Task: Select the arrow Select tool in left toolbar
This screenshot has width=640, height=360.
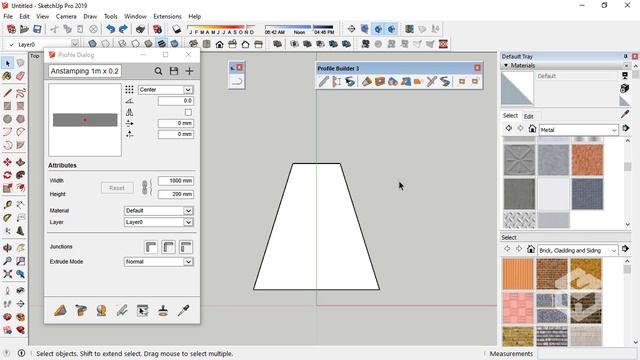Action: point(7,63)
